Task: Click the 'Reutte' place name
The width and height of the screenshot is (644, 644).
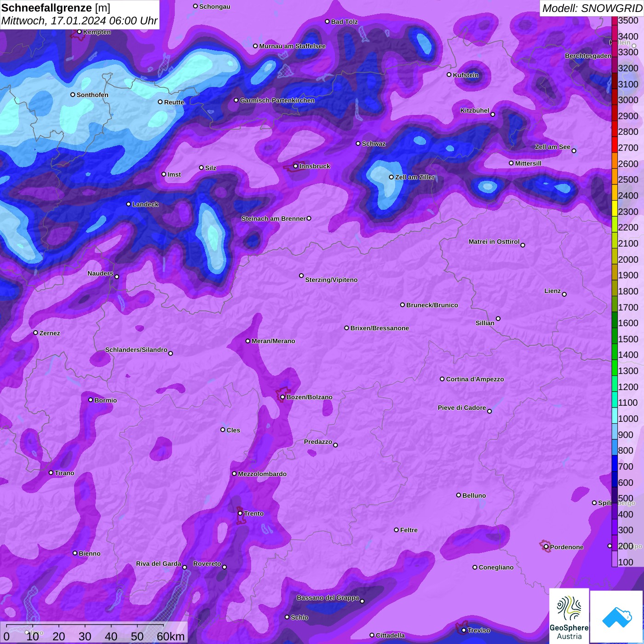Action: coord(174,102)
